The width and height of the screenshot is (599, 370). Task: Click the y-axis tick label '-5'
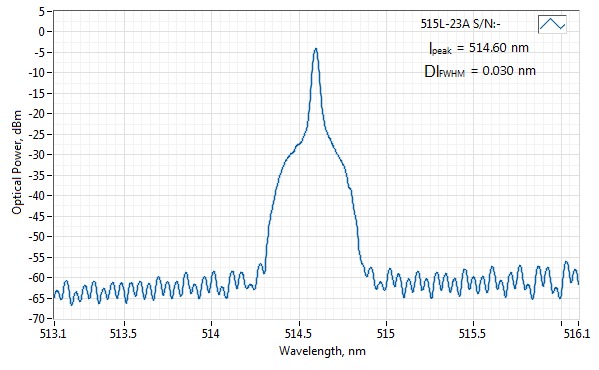(x=39, y=52)
